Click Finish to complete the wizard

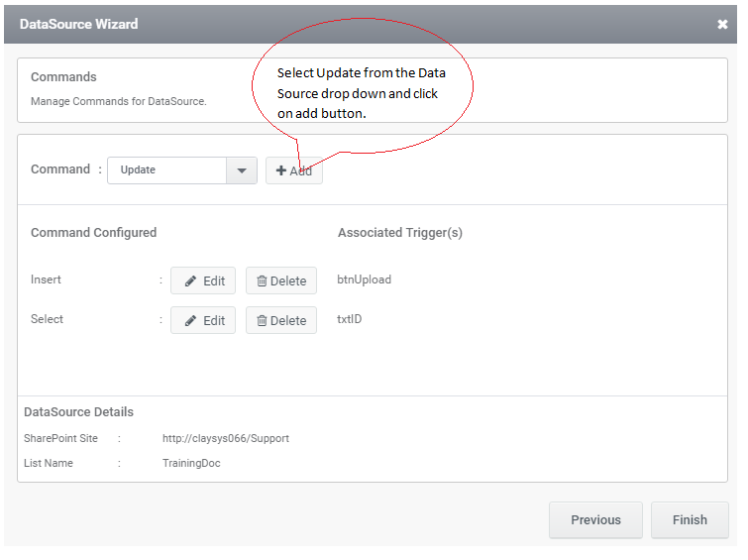(x=690, y=520)
